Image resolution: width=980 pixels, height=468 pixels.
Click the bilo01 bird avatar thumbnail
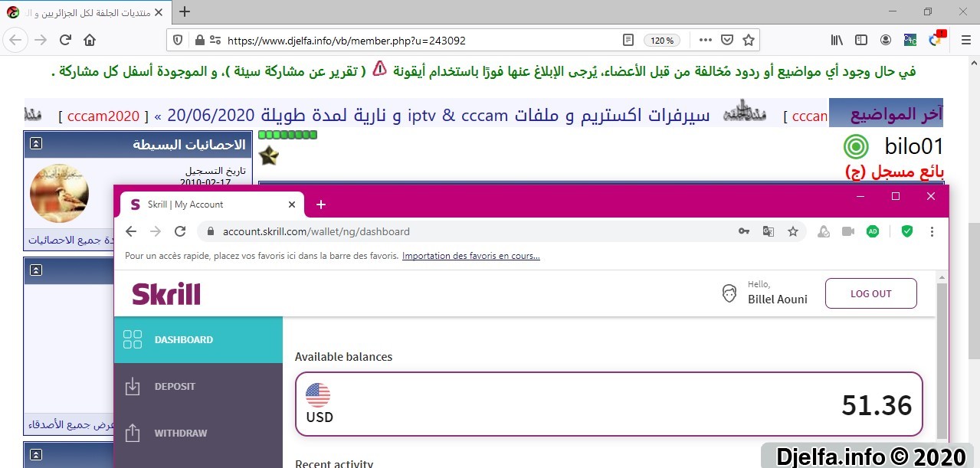(x=59, y=193)
